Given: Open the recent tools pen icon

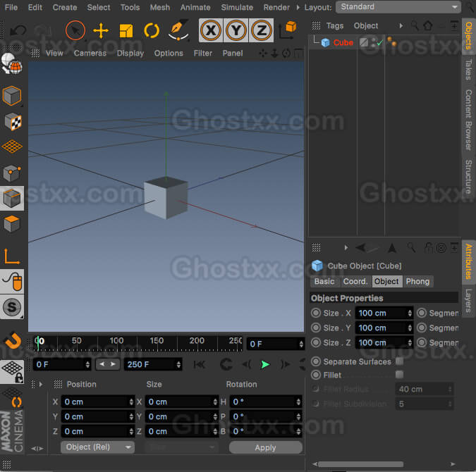Looking at the screenshot, I should [x=178, y=30].
